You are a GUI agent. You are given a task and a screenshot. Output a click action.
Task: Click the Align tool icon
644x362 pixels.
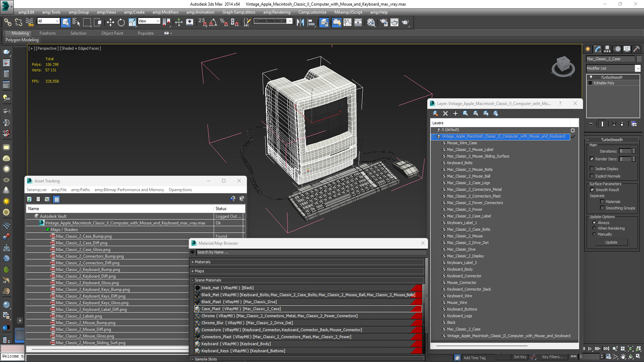[311, 22]
